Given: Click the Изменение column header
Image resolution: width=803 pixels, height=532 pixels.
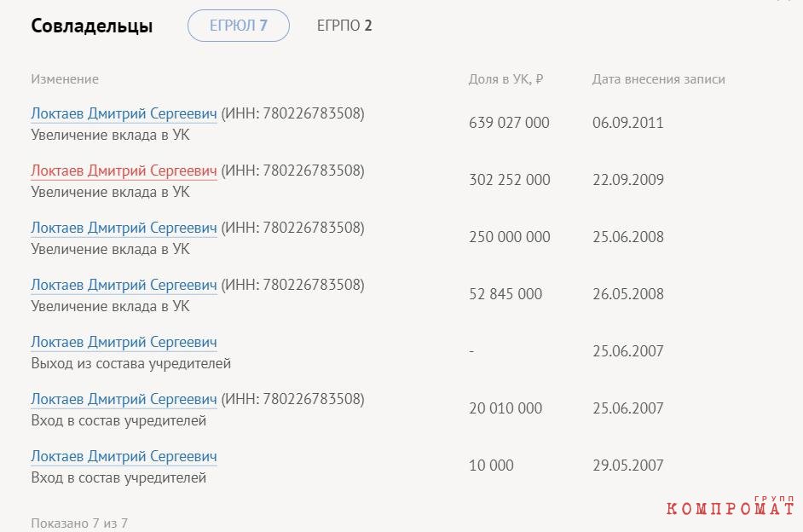Looking at the screenshot, I should pos(65,79).
